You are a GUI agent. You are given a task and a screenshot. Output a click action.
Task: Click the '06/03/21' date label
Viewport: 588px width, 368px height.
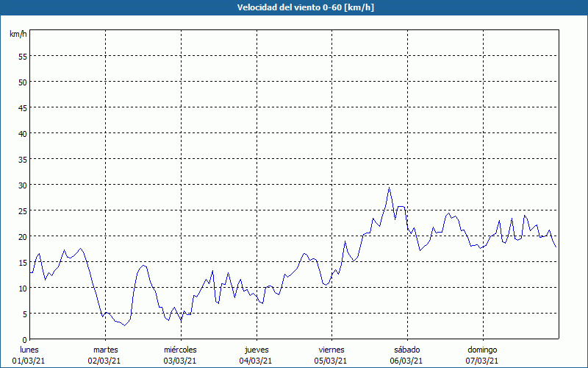pos(406,361)
